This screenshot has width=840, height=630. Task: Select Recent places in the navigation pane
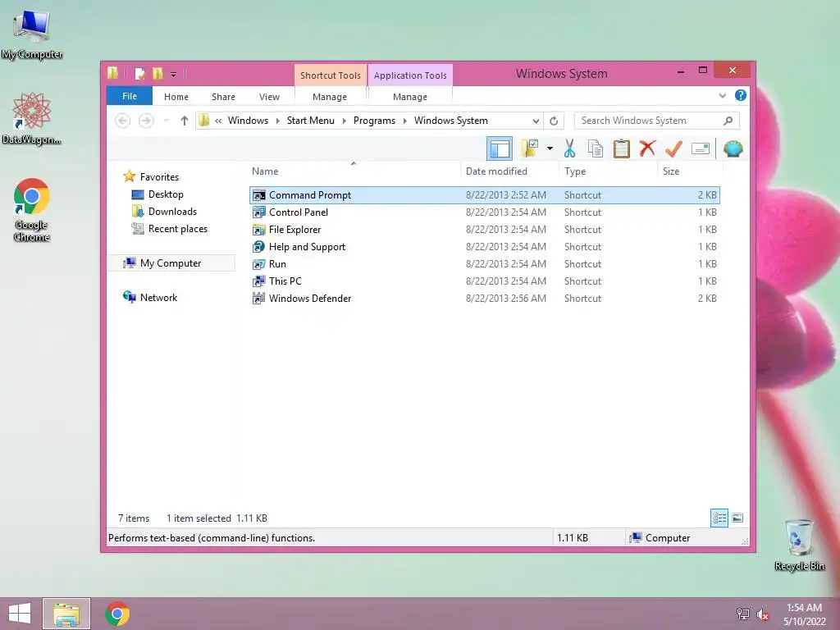[177, 228]
